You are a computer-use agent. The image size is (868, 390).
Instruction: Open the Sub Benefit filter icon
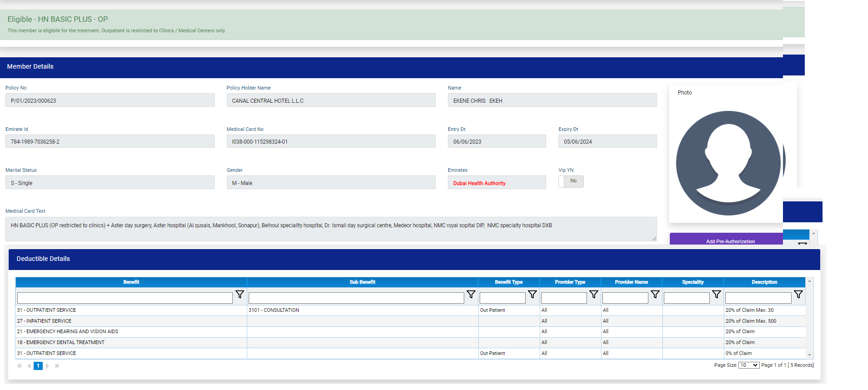click(471, 295)
